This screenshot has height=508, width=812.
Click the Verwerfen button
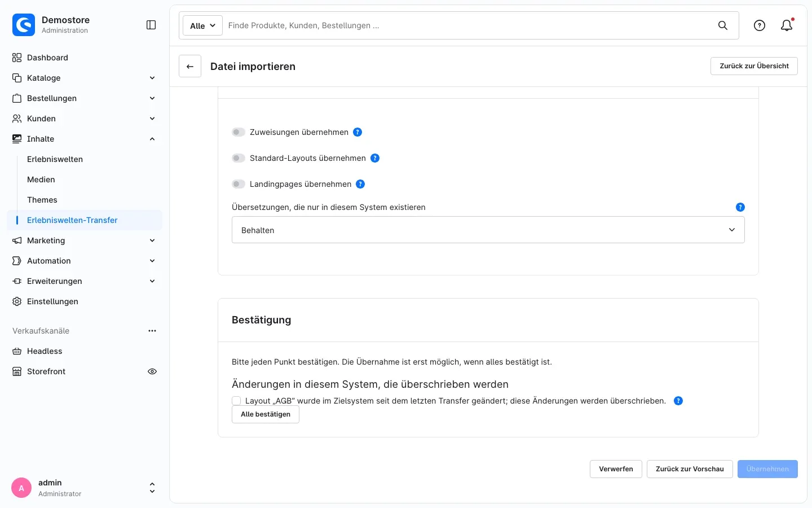click(616, 469)
